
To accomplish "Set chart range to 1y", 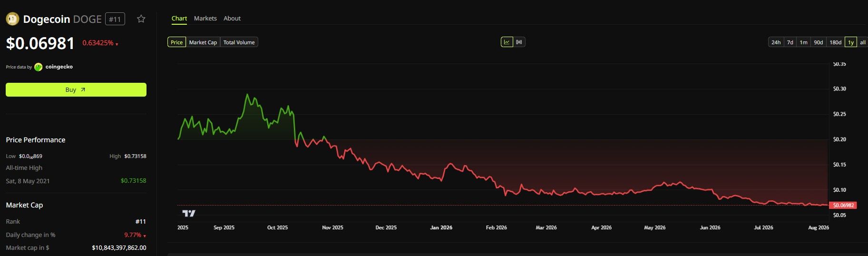I will coord(851,42).
